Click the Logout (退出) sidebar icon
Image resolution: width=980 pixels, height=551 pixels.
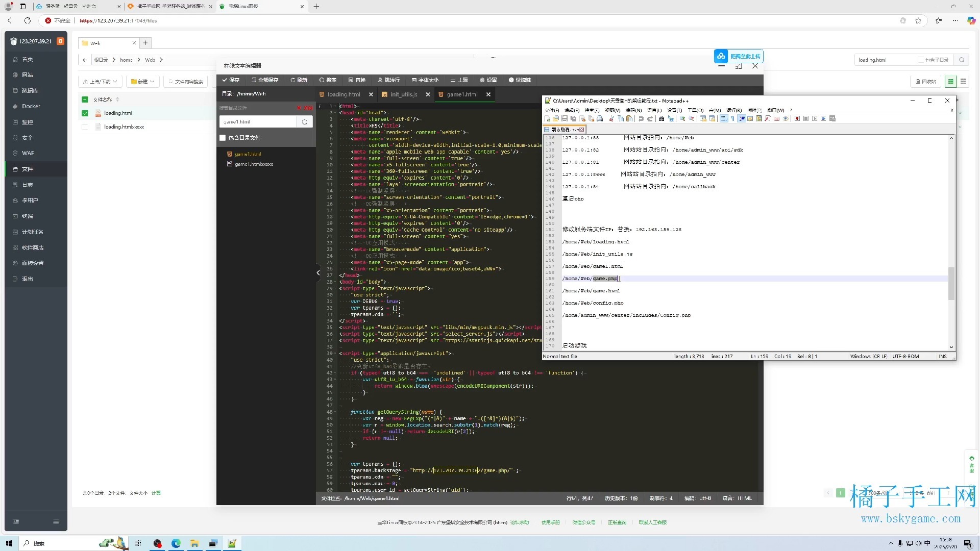tap(15, 279)
